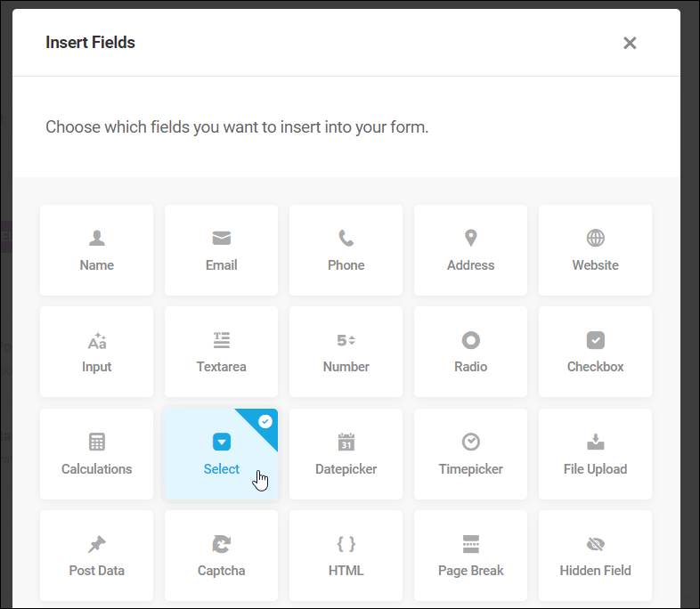Pick the Post Data pin field

pyautogui.click(x=96, y=556)
